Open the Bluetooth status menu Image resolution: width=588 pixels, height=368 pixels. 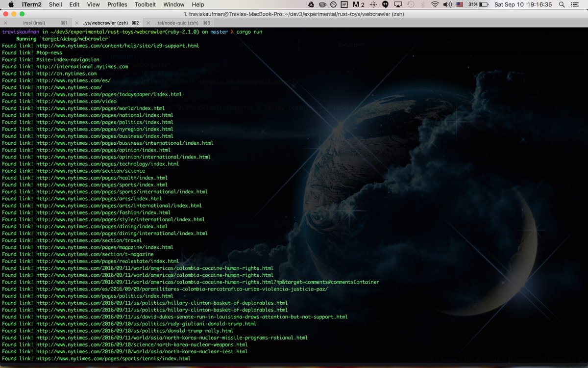[423, 4]
